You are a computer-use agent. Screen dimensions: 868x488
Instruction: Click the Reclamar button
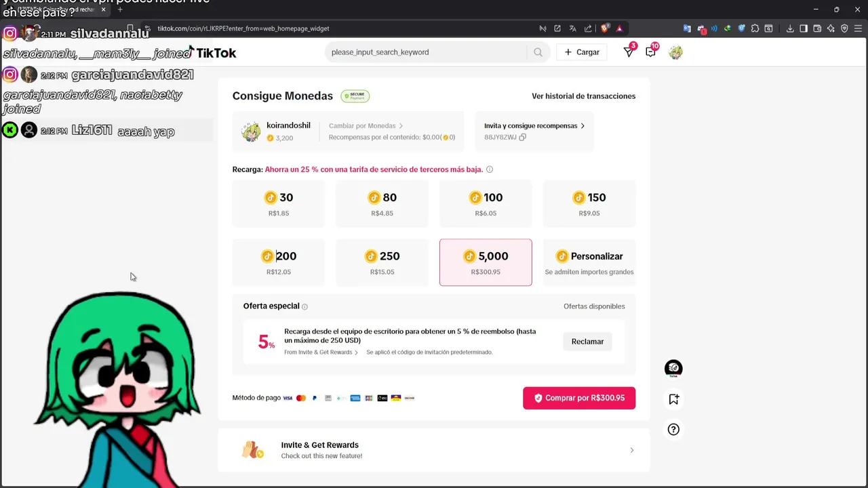coord(587,342)
